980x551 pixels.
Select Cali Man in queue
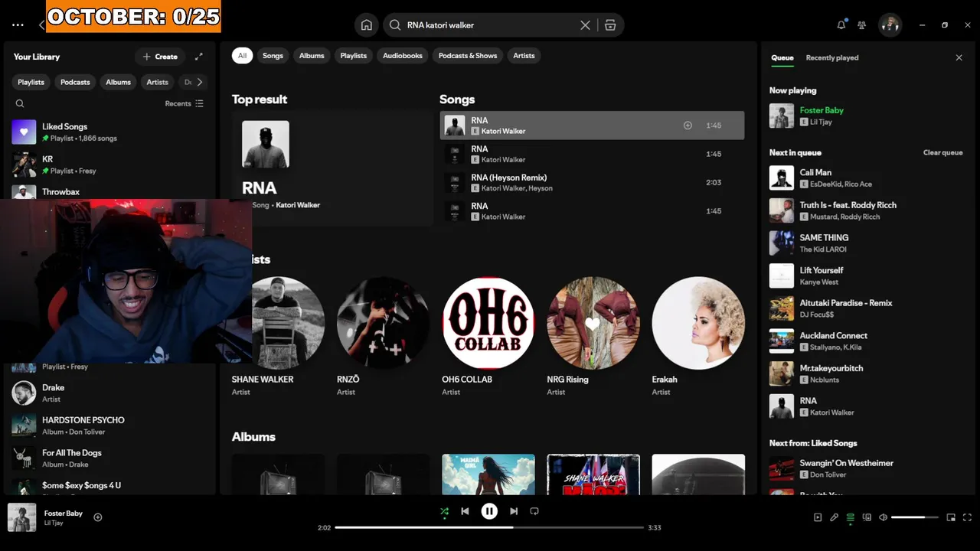pyautogui.click(x=866, y=178)
